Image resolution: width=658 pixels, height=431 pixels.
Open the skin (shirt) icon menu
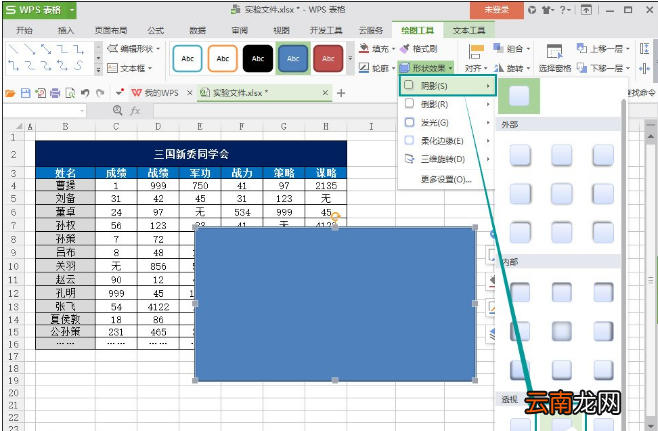click(547, 10)
